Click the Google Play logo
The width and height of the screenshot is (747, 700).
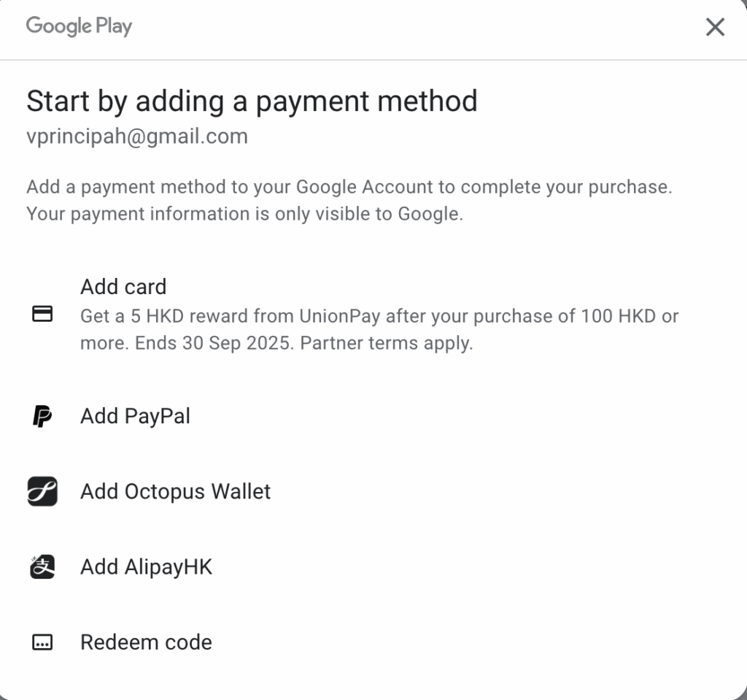click(79, 27)
